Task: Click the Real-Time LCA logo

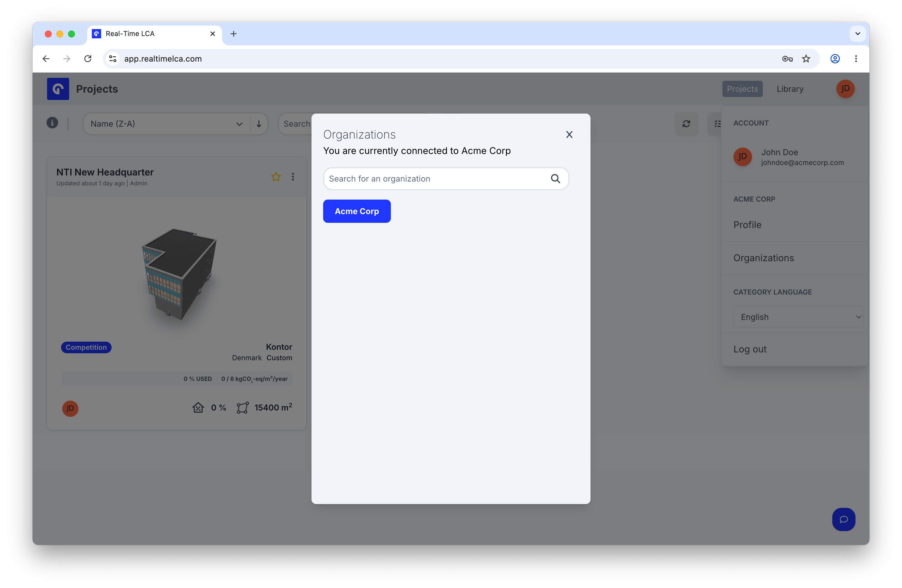Action: [58, 89]
